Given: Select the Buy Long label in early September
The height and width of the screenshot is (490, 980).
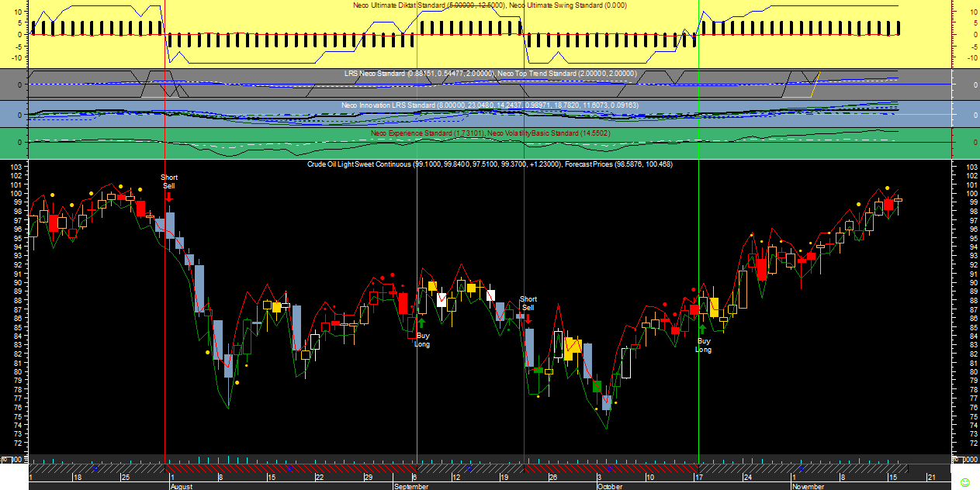Looking at the screenshot, I should click(x=422, y=340).
